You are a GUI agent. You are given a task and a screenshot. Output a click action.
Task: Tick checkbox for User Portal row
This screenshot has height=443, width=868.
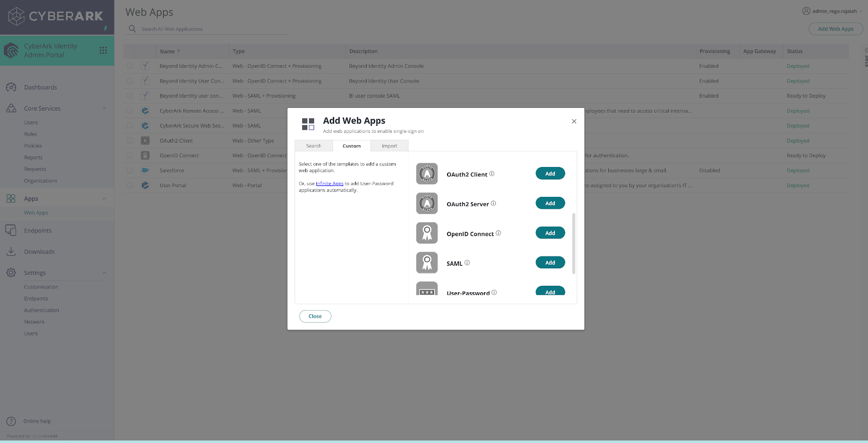click(x=130, y=185)
